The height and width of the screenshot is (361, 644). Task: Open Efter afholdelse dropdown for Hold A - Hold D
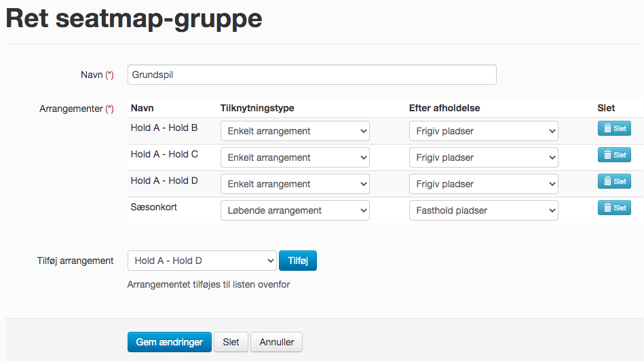(483, 184)
